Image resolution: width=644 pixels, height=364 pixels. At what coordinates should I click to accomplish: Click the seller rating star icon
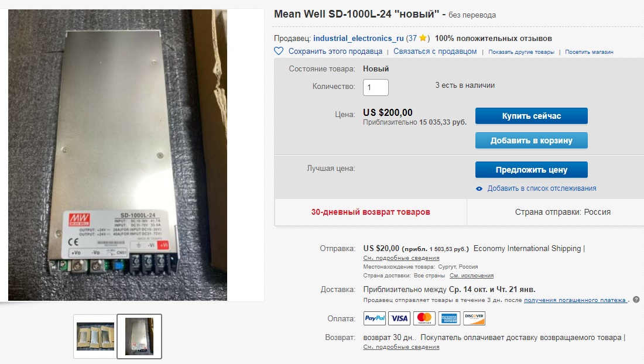[x=423, y=38]
